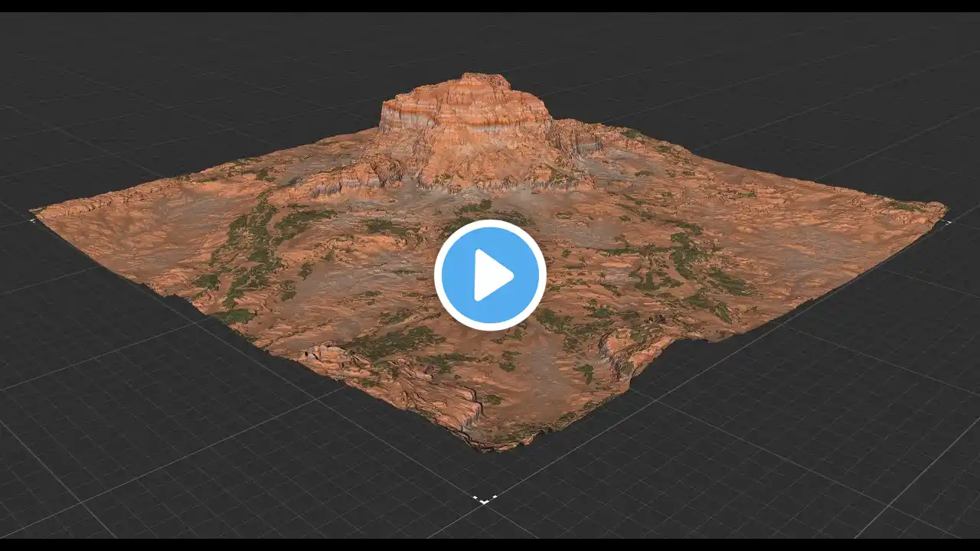Click the white corner marker below the terrain
Image resolution: width=980 pixels, height=551 pixels.
485,500
